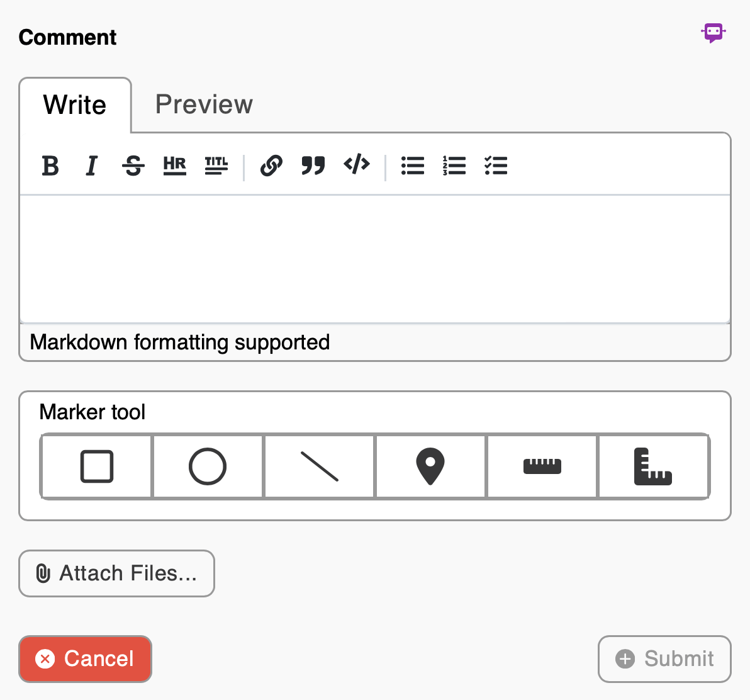This screenshot has height=700, width=750.
Task: Cancel the comment
Action: tap(86, 658)
